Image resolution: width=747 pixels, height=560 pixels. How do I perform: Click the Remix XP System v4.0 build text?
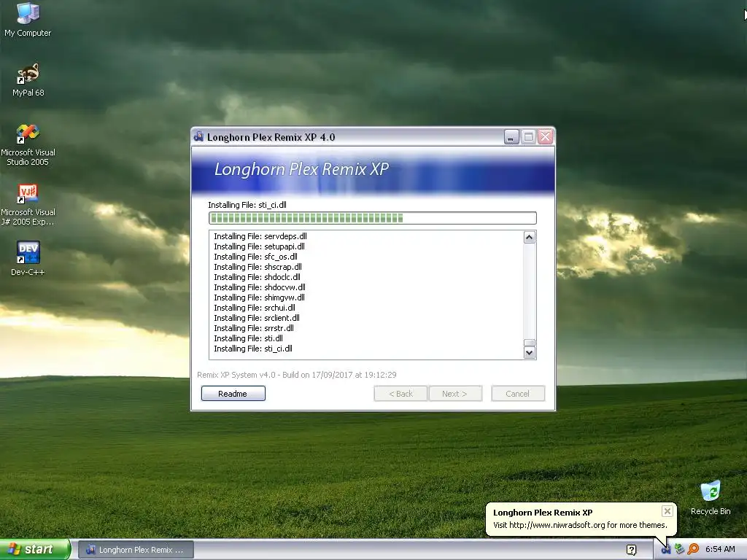tap(297, 375)
